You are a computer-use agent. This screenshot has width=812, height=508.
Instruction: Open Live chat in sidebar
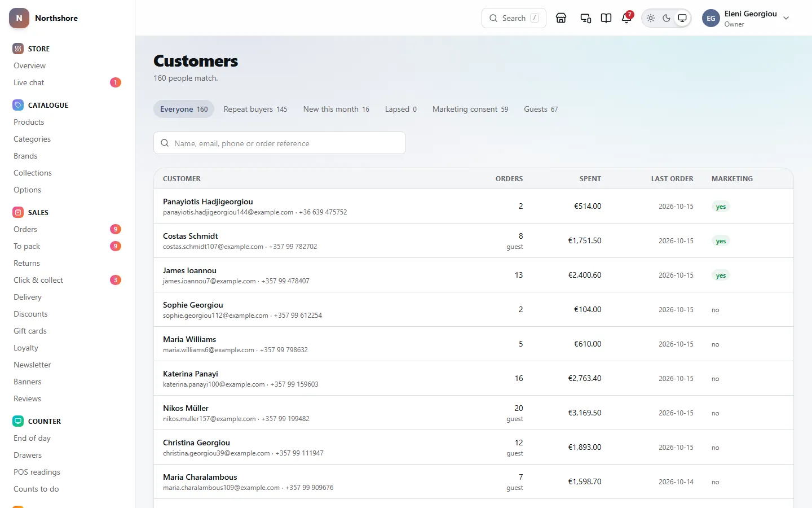click(x=67, y=82)
